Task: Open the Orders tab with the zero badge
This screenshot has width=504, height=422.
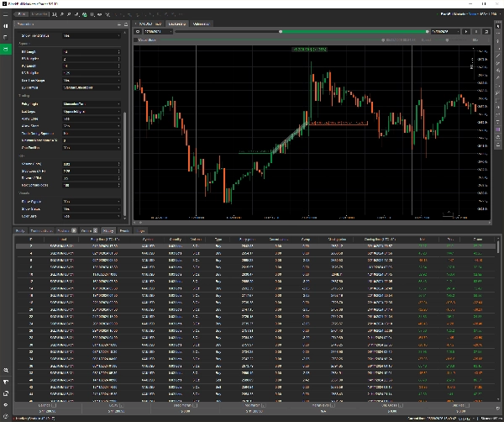Action: click(x=89, y=230)
